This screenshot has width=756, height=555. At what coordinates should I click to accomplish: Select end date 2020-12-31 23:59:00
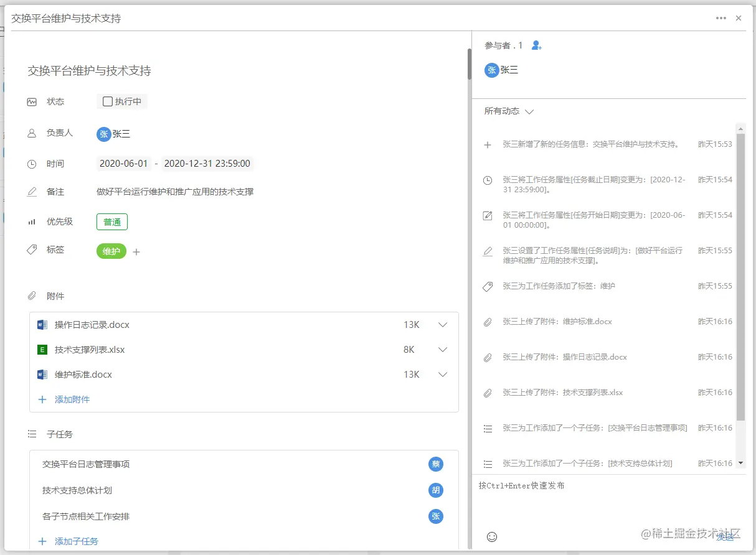click(x=207, y=164)
